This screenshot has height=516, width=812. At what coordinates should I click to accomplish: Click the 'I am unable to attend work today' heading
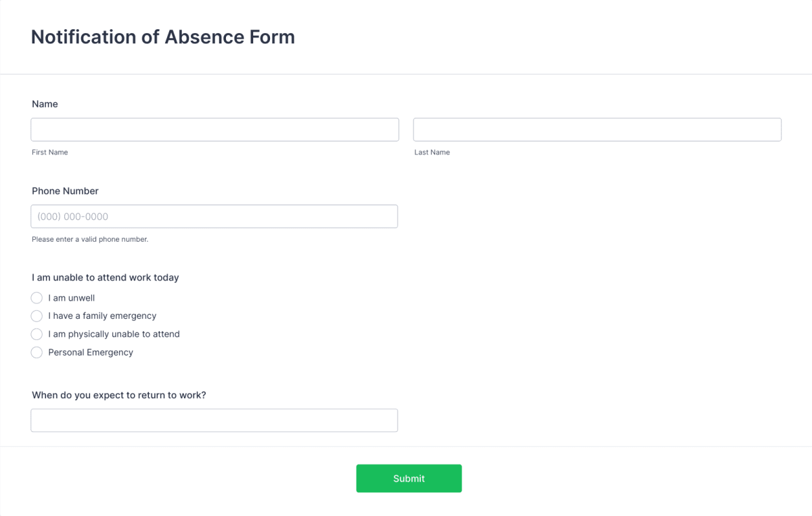point(105,277)
